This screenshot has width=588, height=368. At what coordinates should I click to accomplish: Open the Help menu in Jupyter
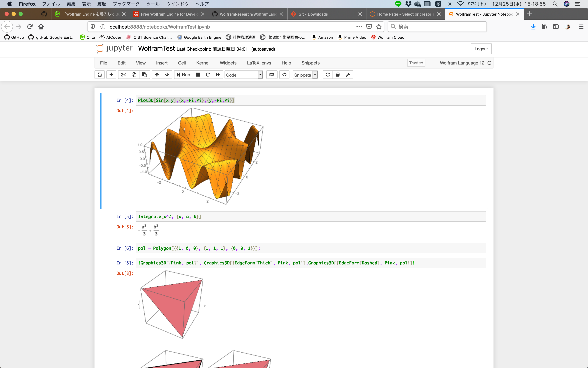pos(286,63)
